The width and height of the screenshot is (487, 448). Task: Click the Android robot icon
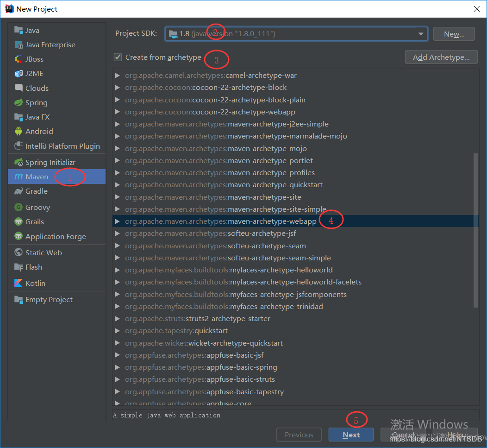click(19, 131)
